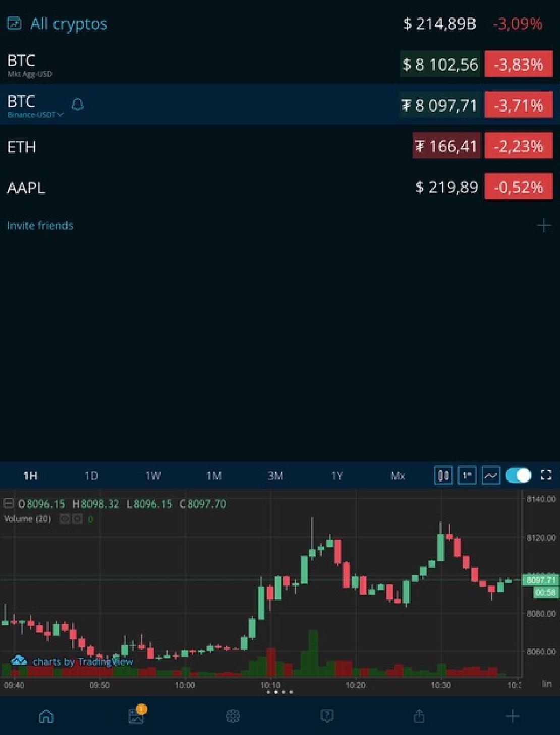Screen dimensions: 560x735
Task: Open the Volume indicator settings icon
Action: point(77,519)
